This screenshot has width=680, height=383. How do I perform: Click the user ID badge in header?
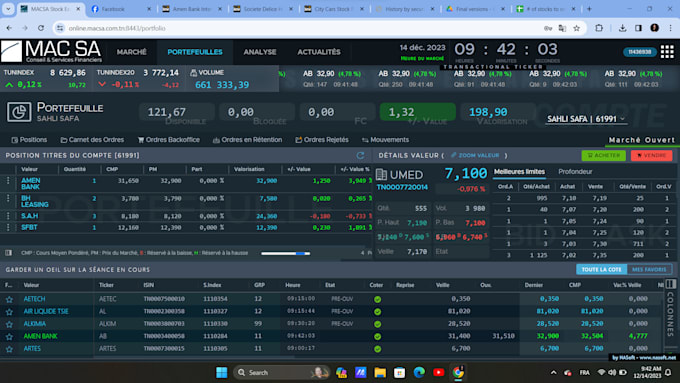coord(640,52)
